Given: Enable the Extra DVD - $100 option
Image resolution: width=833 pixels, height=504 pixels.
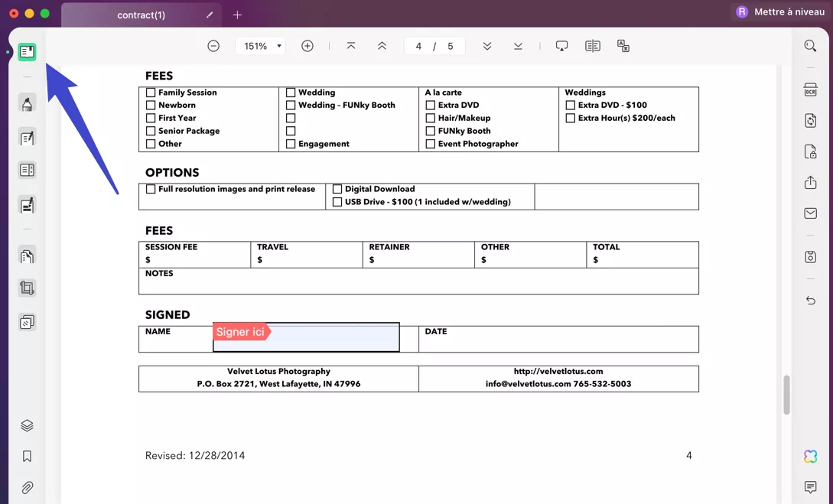Looking at the screenshot, I should [x=571, y=105].
